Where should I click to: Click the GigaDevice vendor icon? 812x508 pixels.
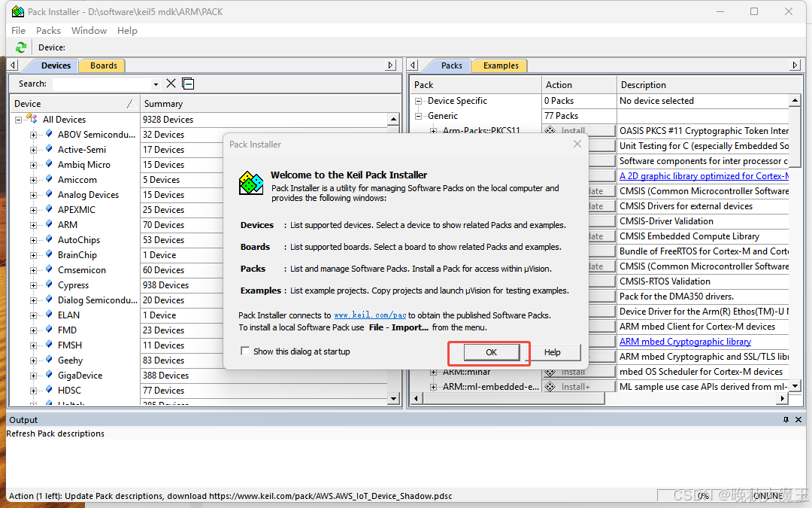click(x=49, y=374)
